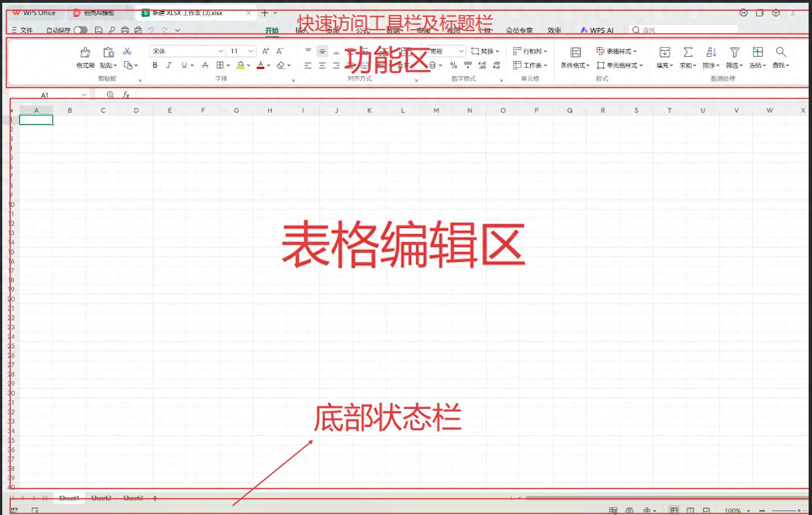This screenshot has height=515, width=812.
Task: Click the insert function fx icon
Action: [x=126, y=95]
